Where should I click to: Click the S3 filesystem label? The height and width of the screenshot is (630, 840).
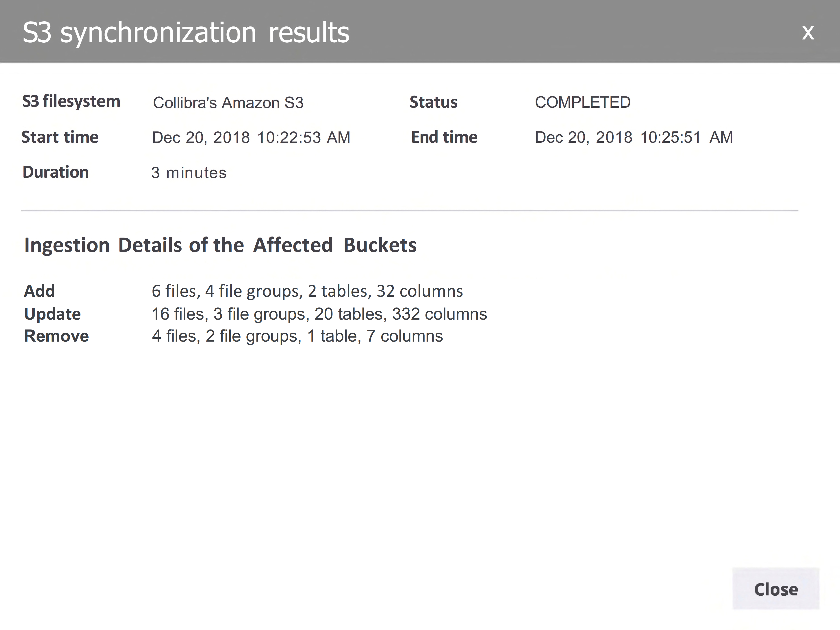tap(71, 101)
